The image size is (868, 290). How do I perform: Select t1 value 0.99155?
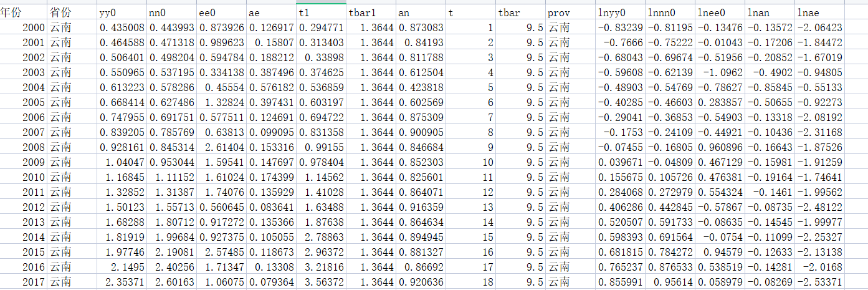pyautogui.click(x=322, y=147)
